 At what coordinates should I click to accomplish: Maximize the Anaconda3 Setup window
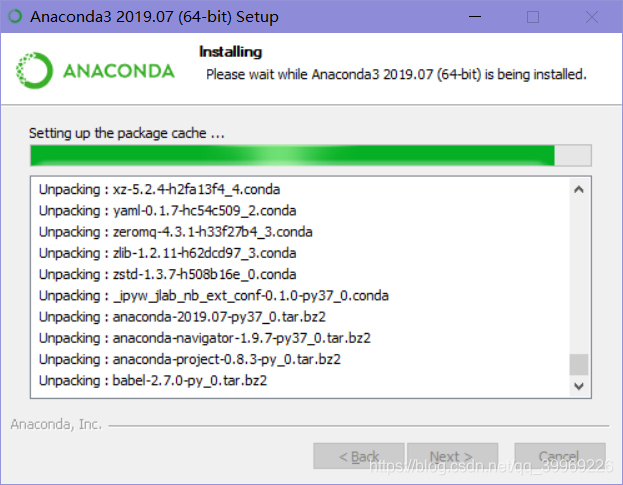coord(533,17)
